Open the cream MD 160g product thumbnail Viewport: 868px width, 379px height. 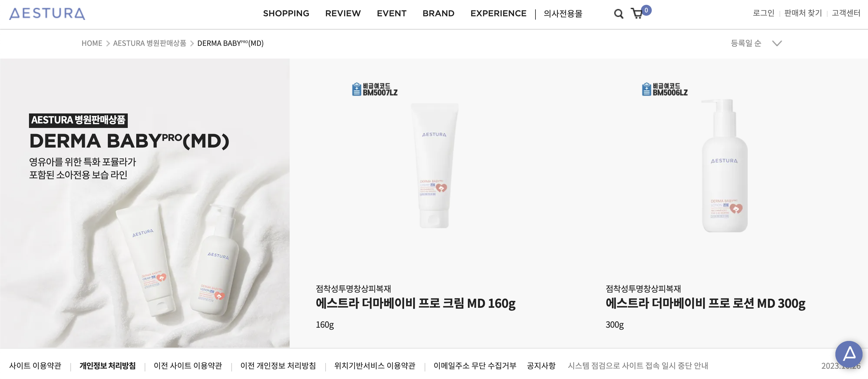(x=434, y=165)
